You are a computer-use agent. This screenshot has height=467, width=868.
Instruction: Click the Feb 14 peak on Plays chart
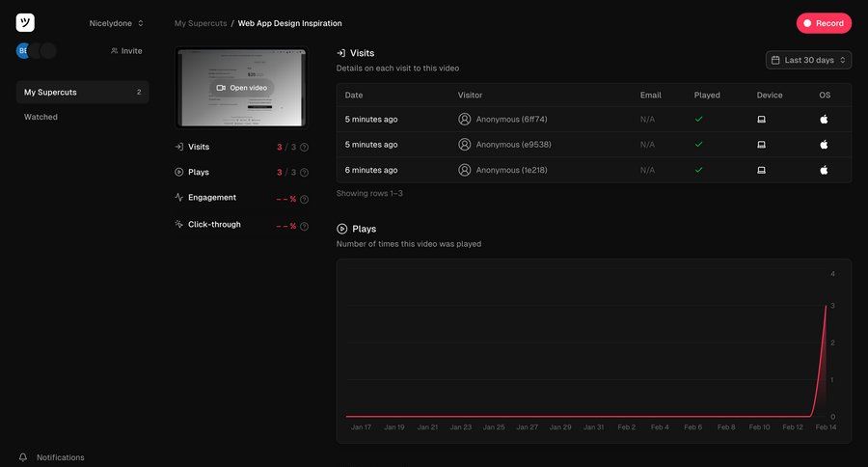tap(826, 306)
